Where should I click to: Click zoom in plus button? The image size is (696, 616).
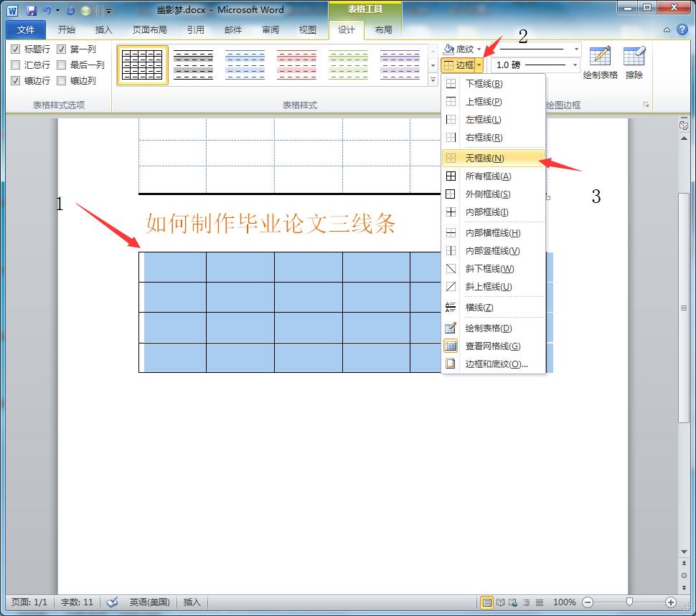(x=671, y=602)
